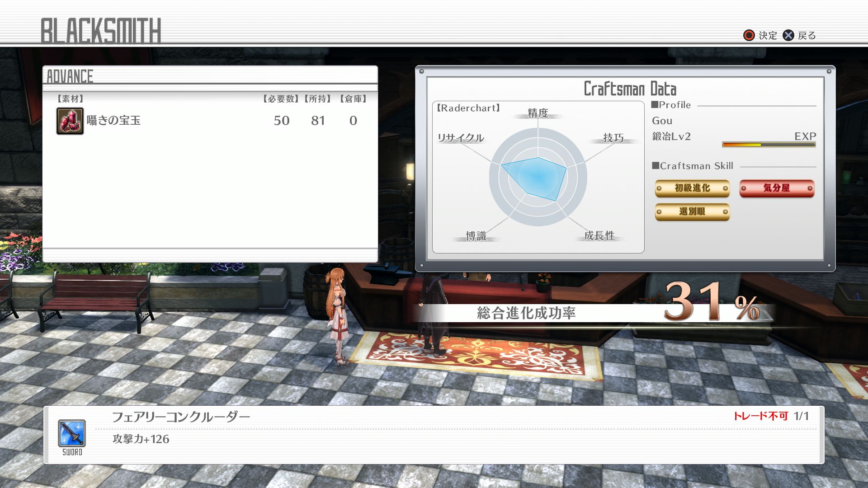Select the 囁きの宝玉 material row
The image size is (868, 488).
tap(210, 121)
